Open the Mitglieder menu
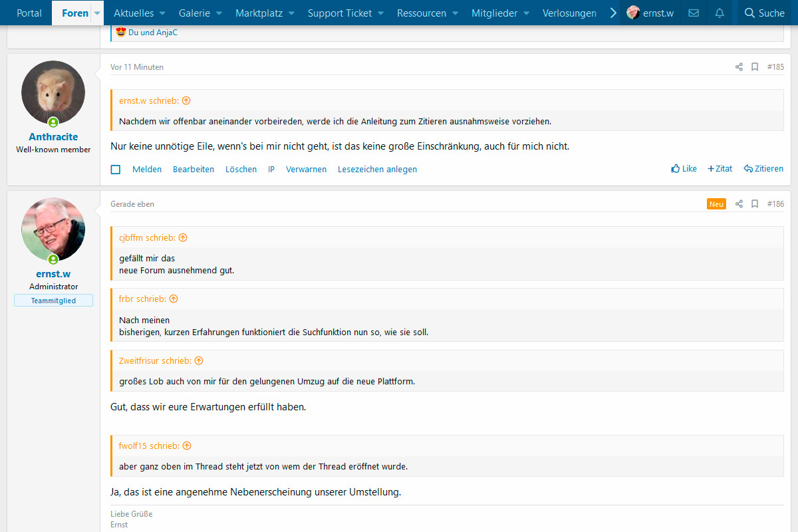 (494, 13)
